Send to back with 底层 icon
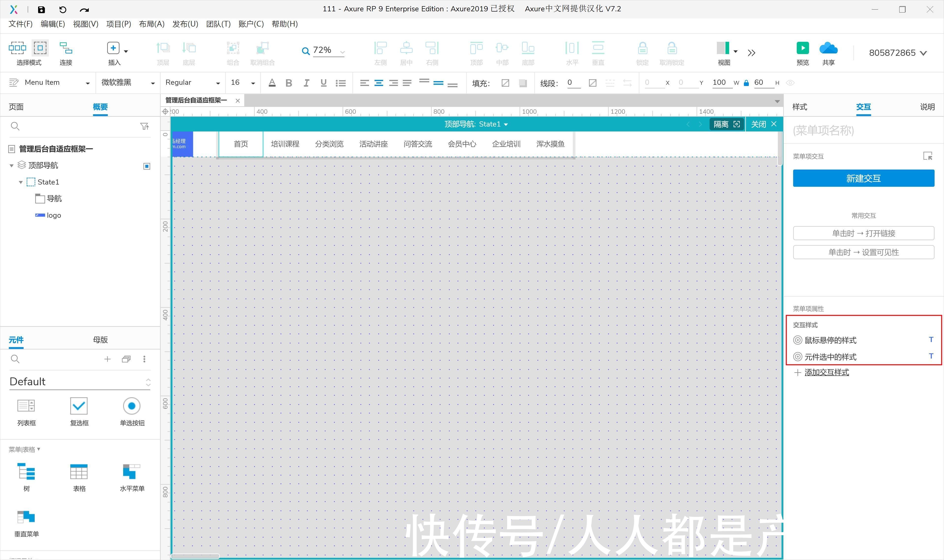 coord(189,48)
